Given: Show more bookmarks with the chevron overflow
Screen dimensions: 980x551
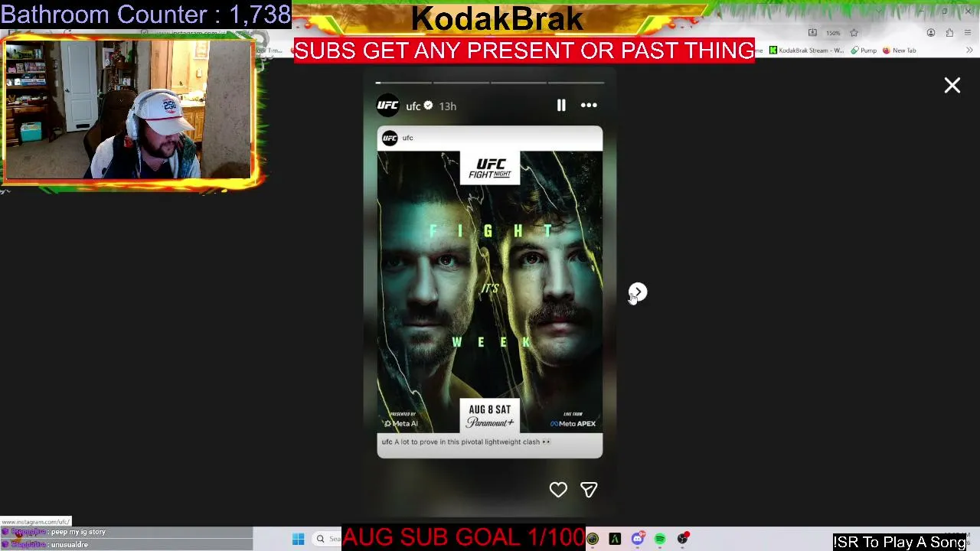Looking at the screenshot, I should click(x=969, y=51).
